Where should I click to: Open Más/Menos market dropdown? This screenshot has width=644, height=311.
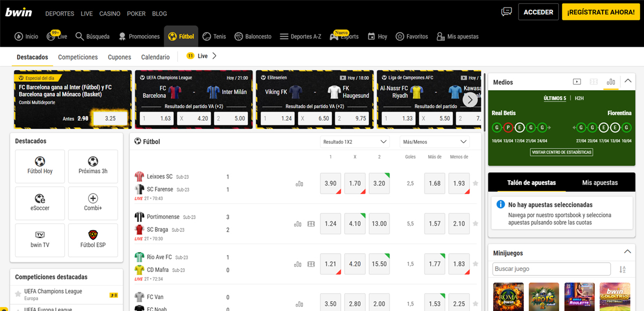pyautogui.click(x=435, y=142)
